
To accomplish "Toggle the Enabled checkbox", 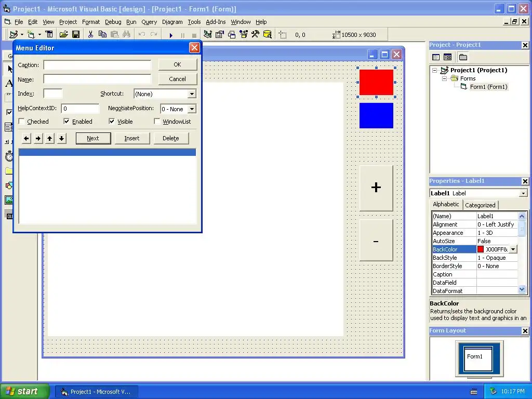I will pos(66,121).
